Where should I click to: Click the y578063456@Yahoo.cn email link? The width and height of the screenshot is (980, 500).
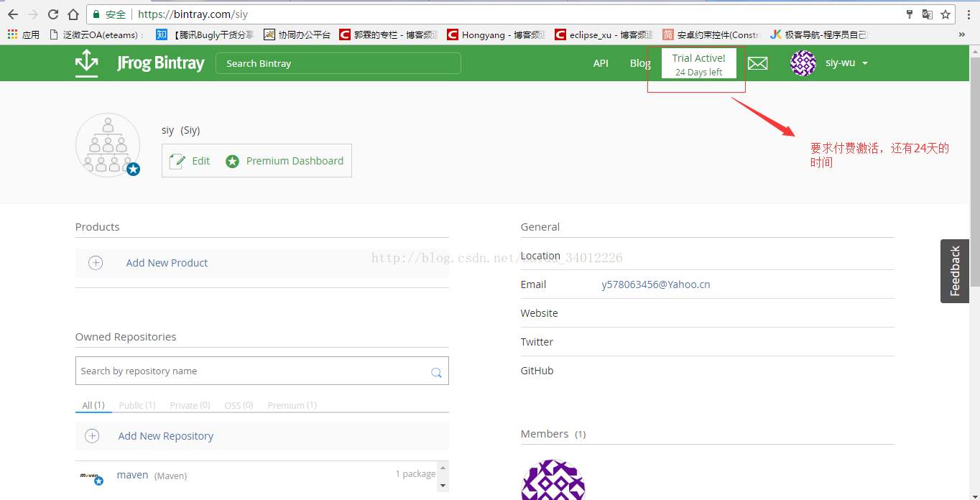click(x=656, y=284)
